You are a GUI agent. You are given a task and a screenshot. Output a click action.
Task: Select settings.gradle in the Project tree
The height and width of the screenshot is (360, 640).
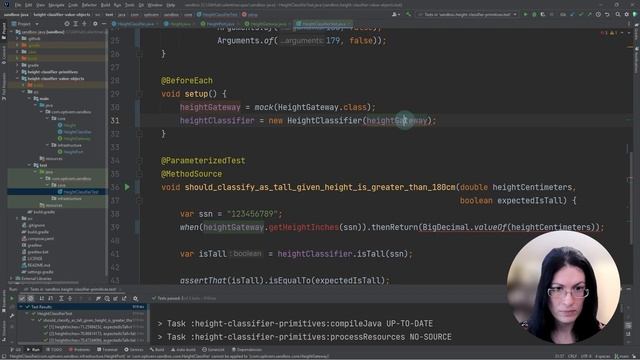pyautogui.click(x=37, y=272)
